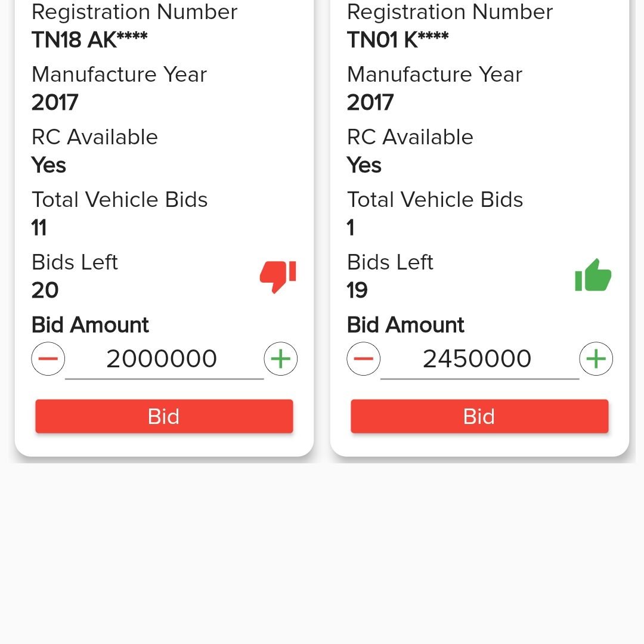This screenshot has width=644, height=644.
Task: Increase the 2000000 bid amount
Action: point(280,359)
